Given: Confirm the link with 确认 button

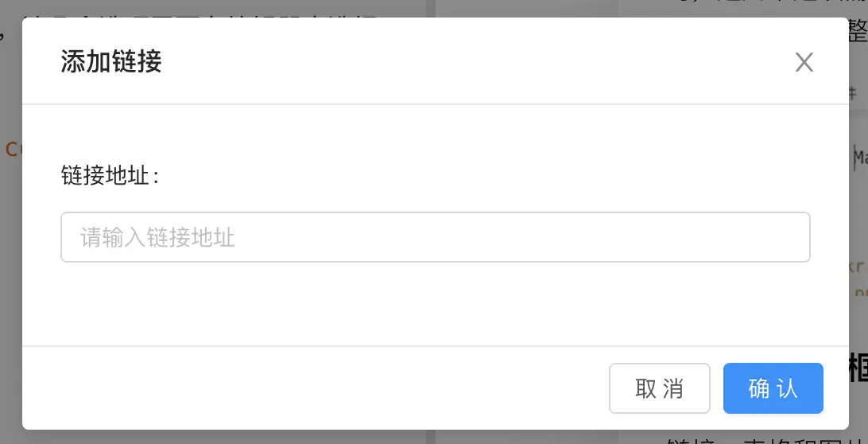Looking at the screenshot, I should (773, 388).
